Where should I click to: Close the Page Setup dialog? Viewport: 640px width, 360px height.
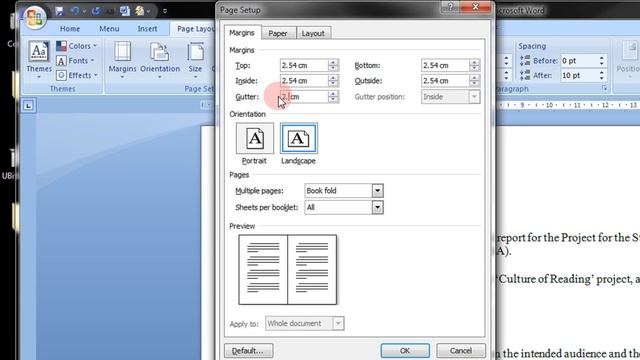pyautogui.click(x=476, y=7)
